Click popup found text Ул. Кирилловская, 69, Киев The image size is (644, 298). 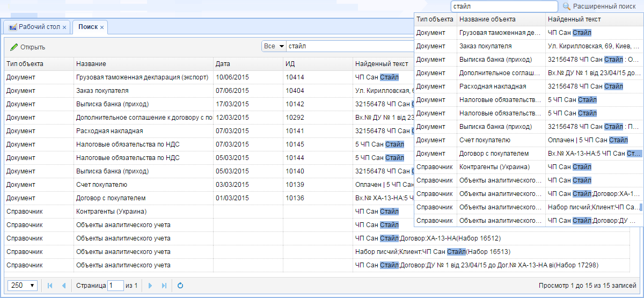[x=594, y=46]
